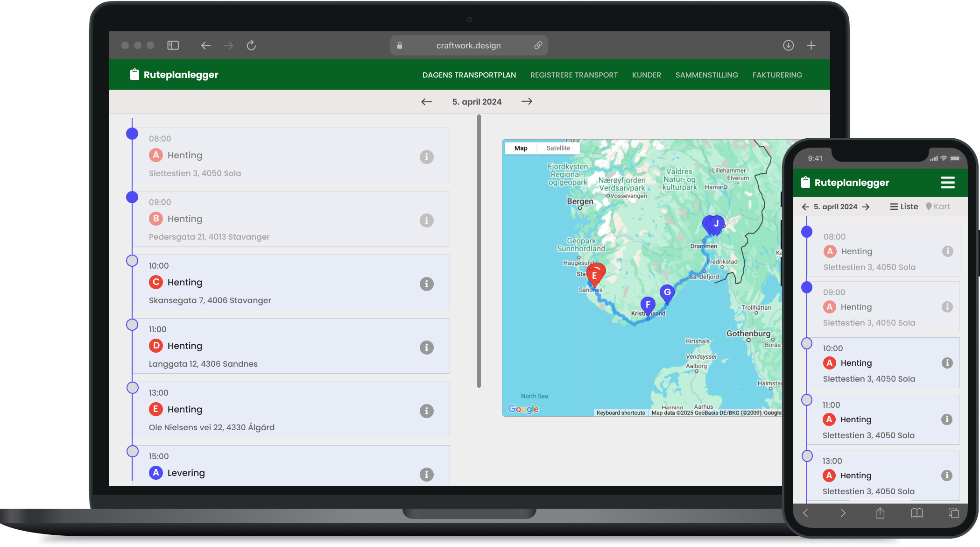Screen dimensions: 980x547
Task: Click map marker J near Drammen
Action: [716, 225]
